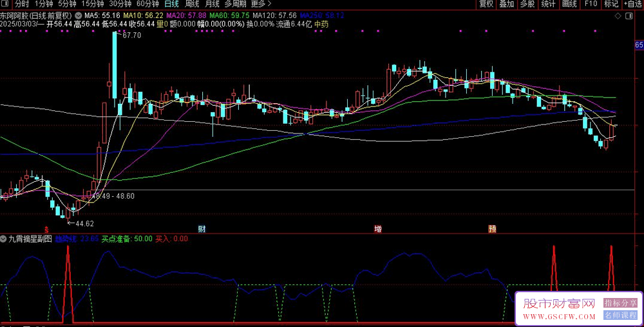Click the 预 forecast event marker

coord(492,229)
